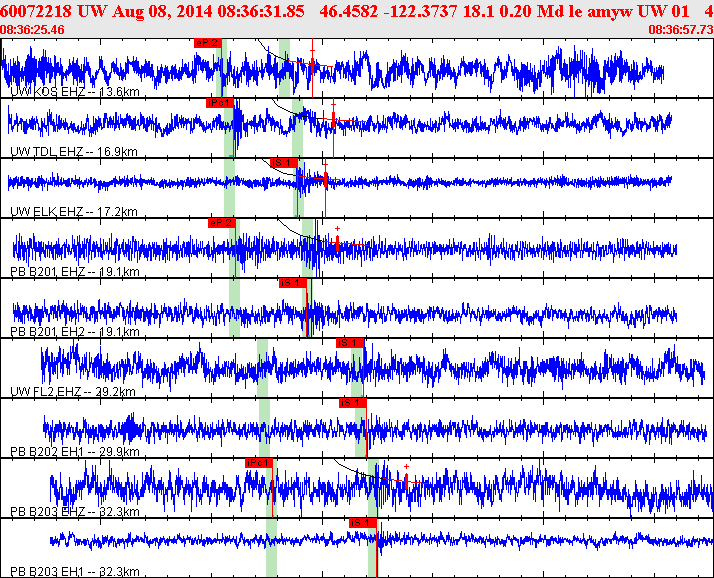Click the S pick flag on PB B202 EH1 trace
714x578 pixels.
click(x=352, y=402)
